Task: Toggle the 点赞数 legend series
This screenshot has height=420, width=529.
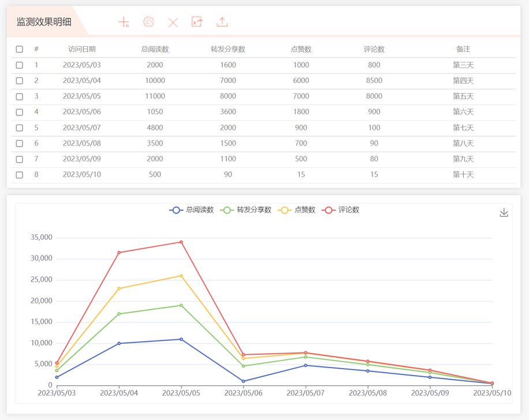Action: pyautogui.click(x=296, y=210)
